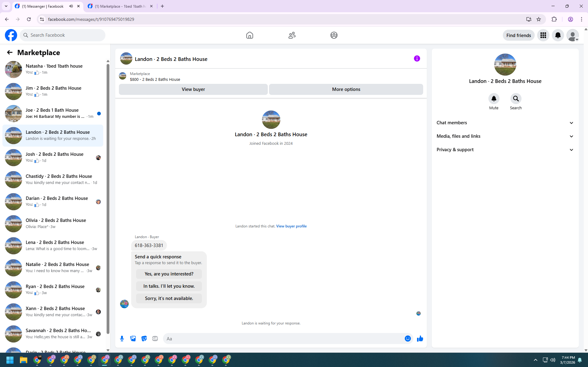The height and width of the screenshot is (367, 588).
Task: Search within the Landon conversation
Action: pyautogui.click(x=516, y=99)
